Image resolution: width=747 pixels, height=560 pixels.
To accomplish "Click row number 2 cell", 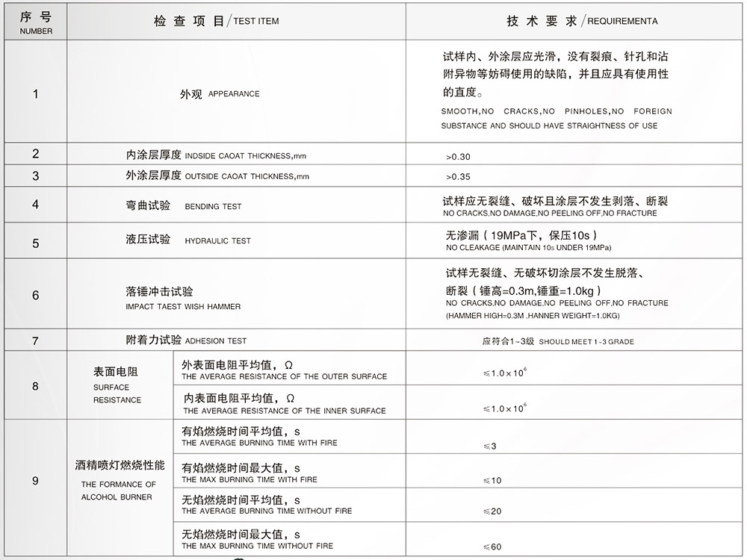I will click(36, 154).
